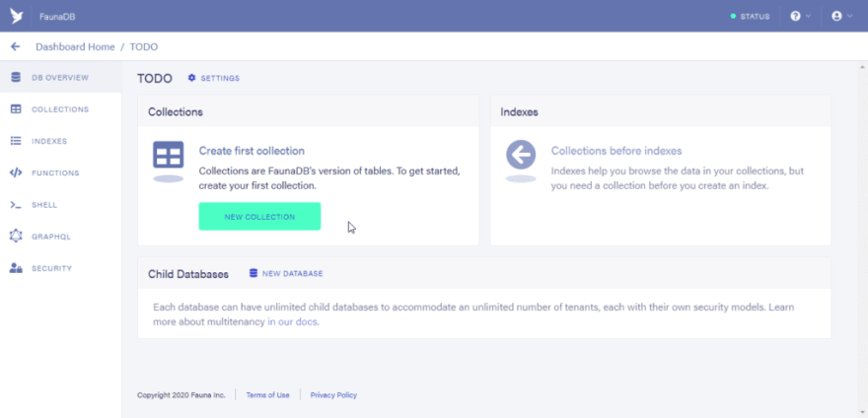868x418 pixels.
Task: Click the 'Copyright 2020 Fauna Inc.' text
Action: tap(181, 395)
